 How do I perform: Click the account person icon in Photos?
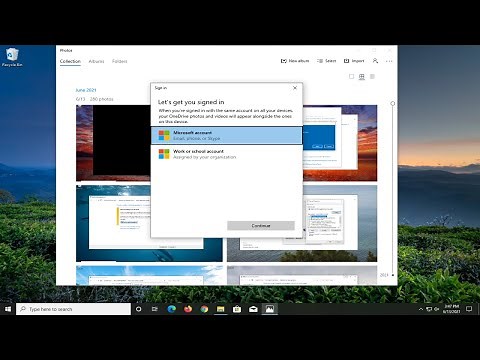tap(375, 61)
